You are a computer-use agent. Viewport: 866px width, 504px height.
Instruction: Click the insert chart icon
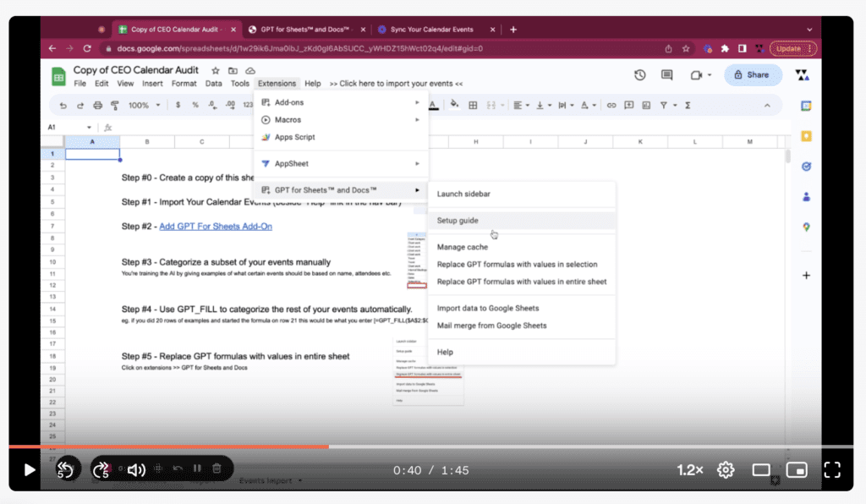646,106
